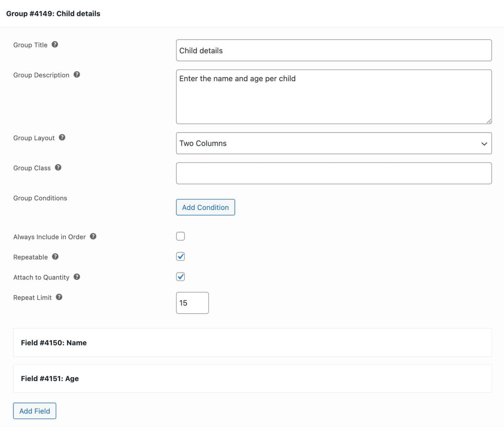Click help icon next to Repeat Limit

tap(59, 297)
